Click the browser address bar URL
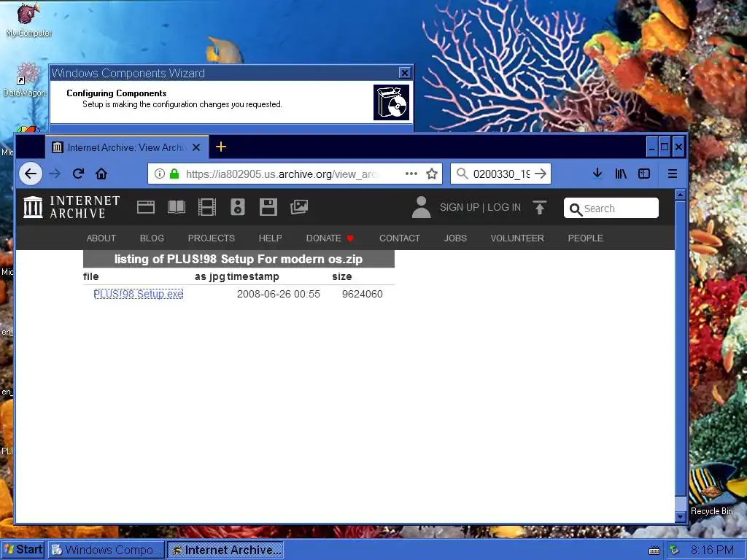Viewport: 747px width, 560px height. pos(281,174)
